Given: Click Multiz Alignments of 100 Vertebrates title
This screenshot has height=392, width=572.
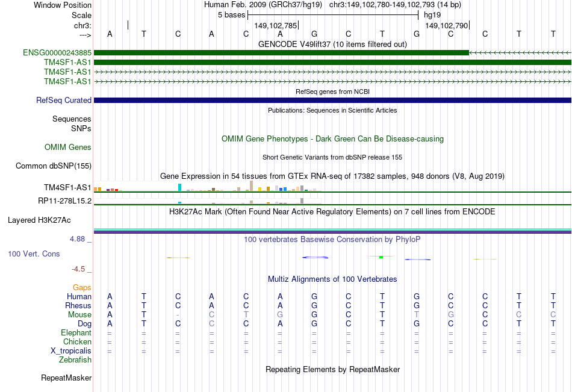Looking at the screenshot, I should [332, 279].
